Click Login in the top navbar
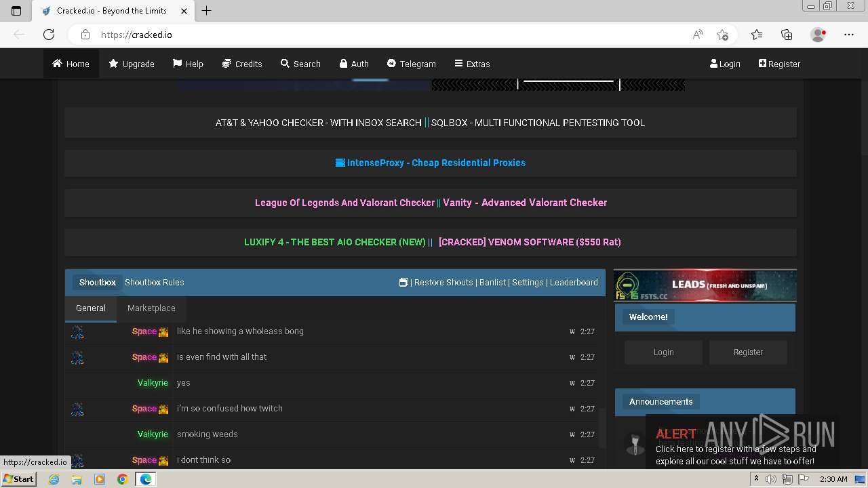Image resolution: width=868 pixels, height=488 pixels. pyautogui.click(x=725, y=64)
